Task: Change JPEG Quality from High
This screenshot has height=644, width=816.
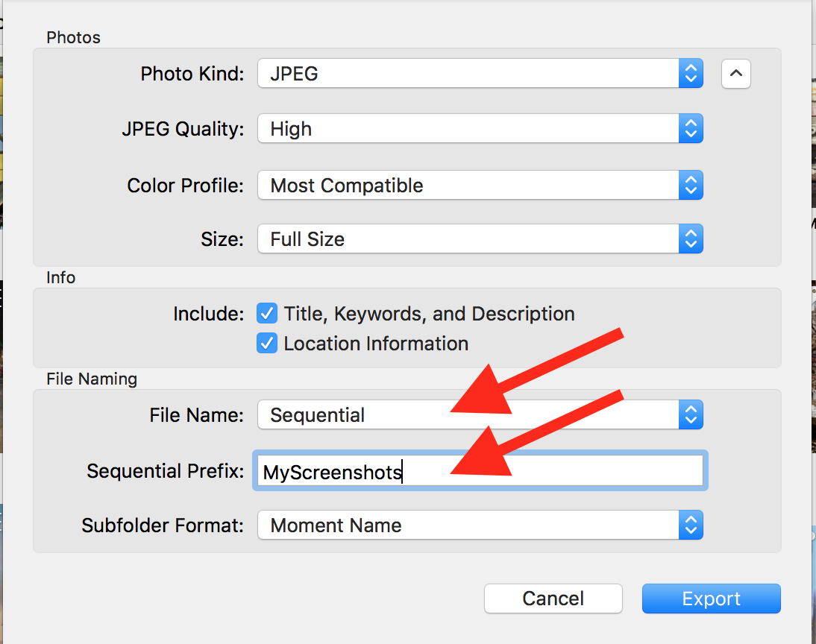Action: 477,128
